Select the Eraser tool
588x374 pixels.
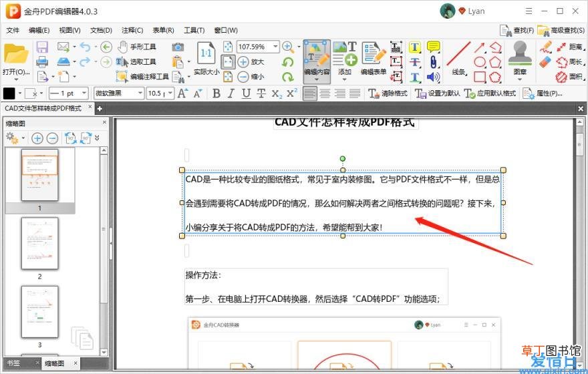(545, 62)
